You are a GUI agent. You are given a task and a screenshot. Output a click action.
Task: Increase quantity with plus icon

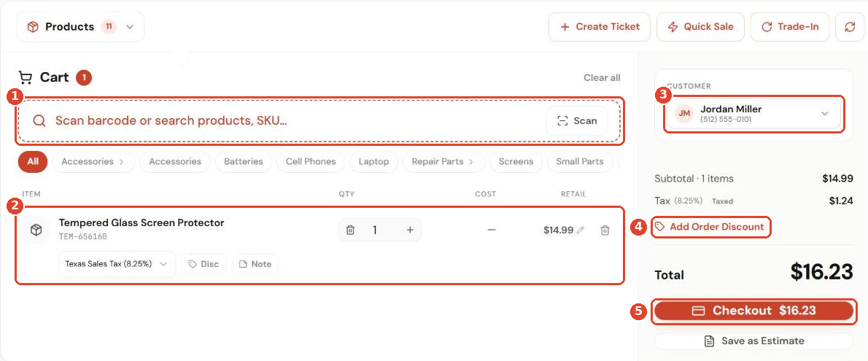point(410,230)
